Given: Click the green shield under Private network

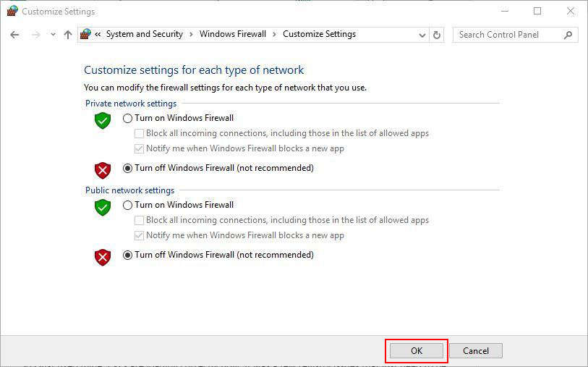Looking at the screenshot, I should (x=103, y=120).
